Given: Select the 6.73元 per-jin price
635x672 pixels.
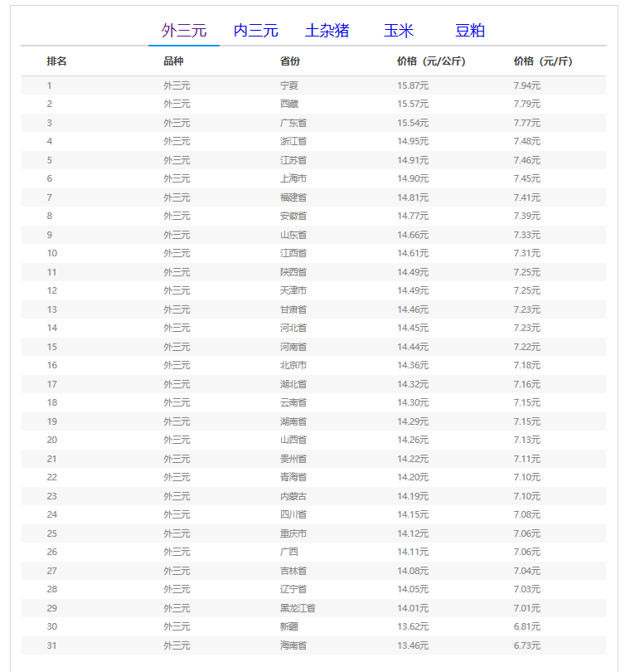Looking at the screenshot, I should (x=527, y=645).
